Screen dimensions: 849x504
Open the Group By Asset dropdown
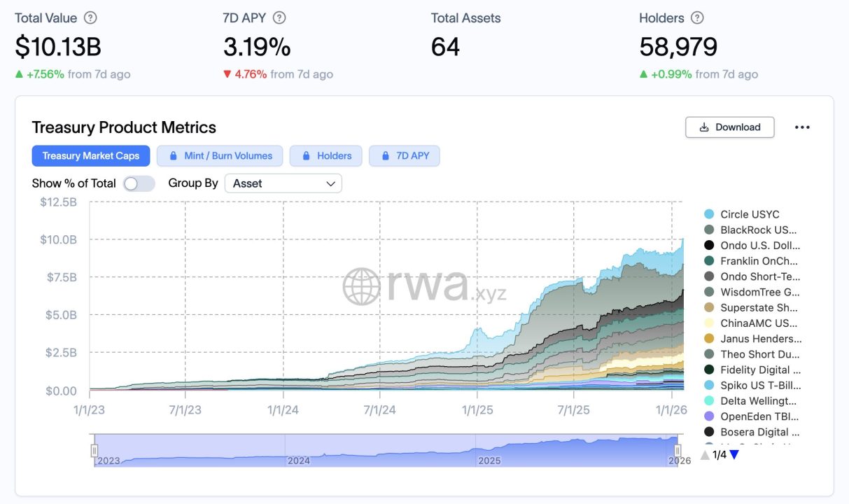[x=283, y=183]
